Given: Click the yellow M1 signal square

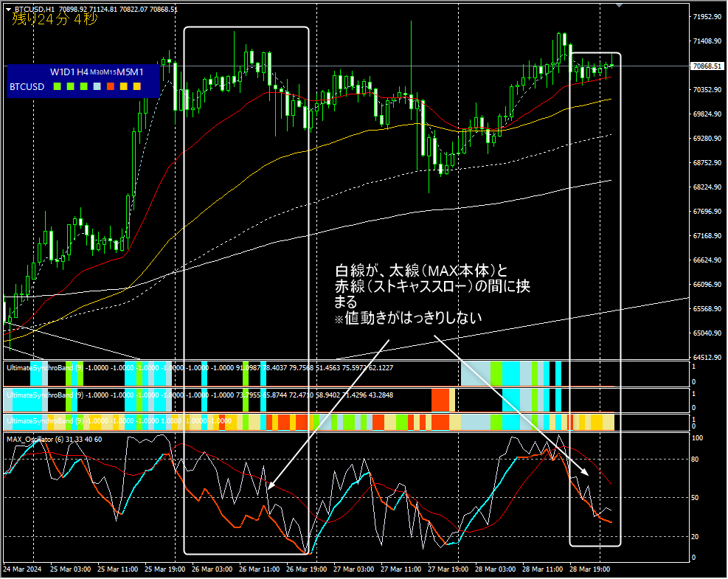Looking at the screenshot, I should [x=137, y=86].
